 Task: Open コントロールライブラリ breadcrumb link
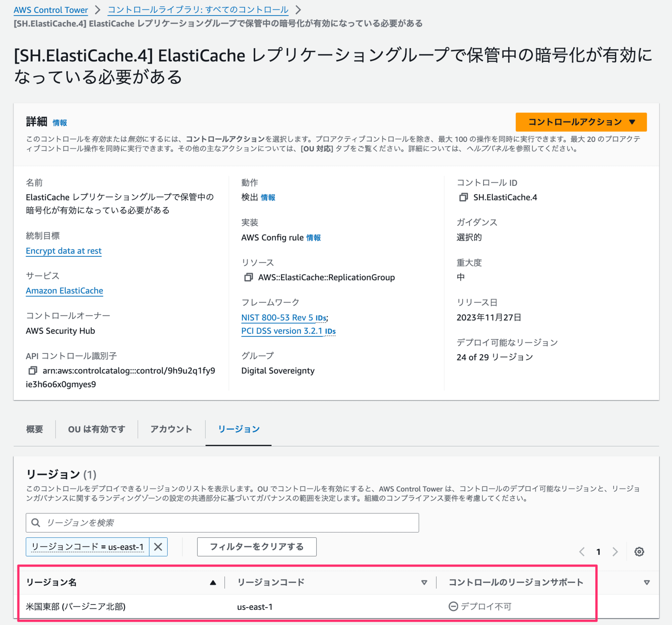198,10
